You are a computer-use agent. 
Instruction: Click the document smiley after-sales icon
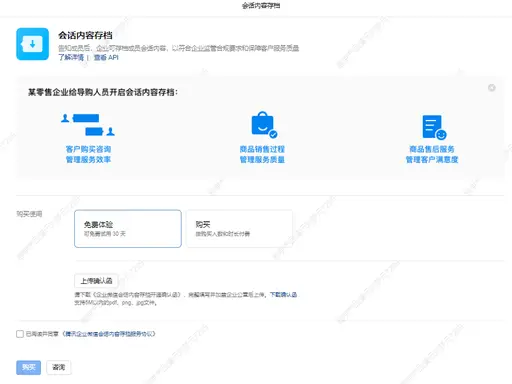point(434,127)
